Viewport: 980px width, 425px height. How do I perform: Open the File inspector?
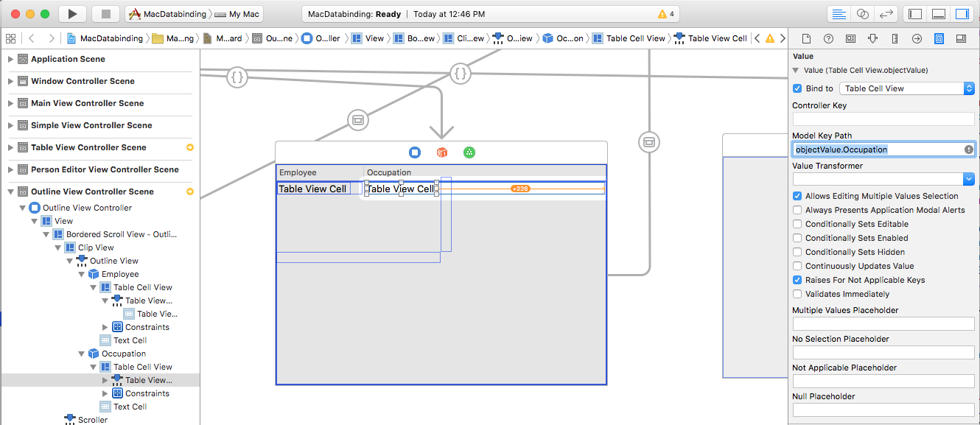806,38
